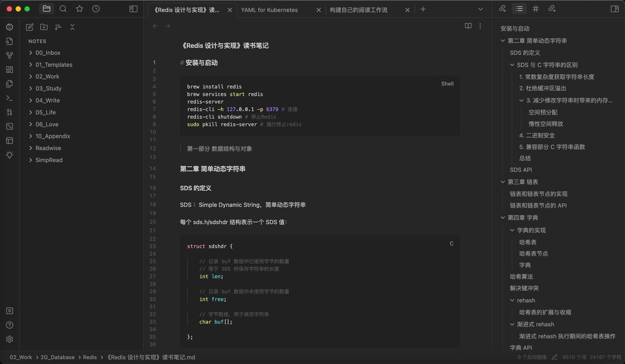Jump to 2. 杜绝缓冲区溢出 outline heading
The image size is (625, 364).
(543, 88)
